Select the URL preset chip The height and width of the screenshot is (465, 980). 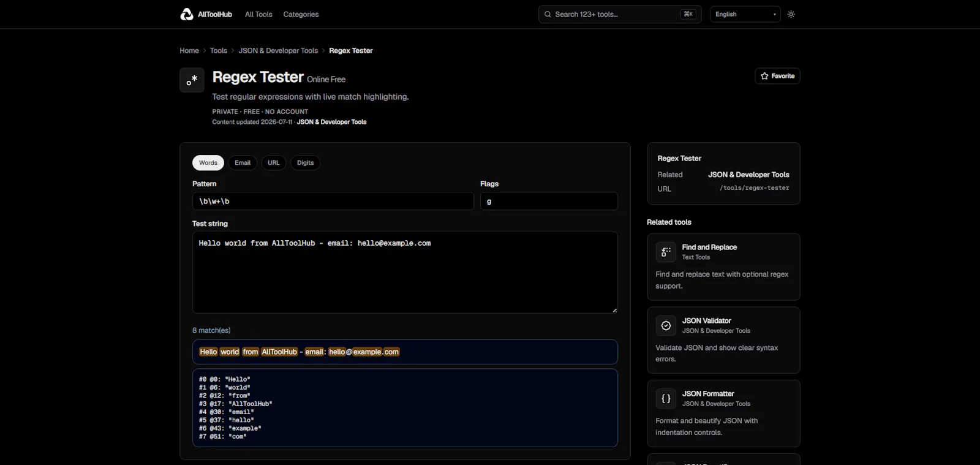pyautogui.click(x=274, y=162)
